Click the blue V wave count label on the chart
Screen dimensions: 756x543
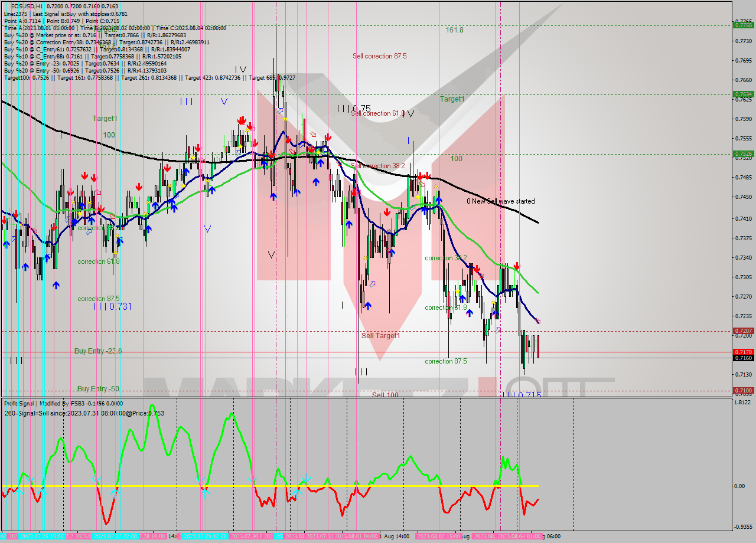coord(223,102)
